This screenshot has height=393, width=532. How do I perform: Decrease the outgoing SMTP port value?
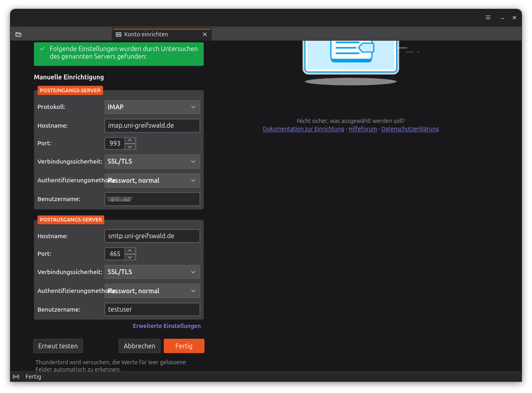pos(130,257)
